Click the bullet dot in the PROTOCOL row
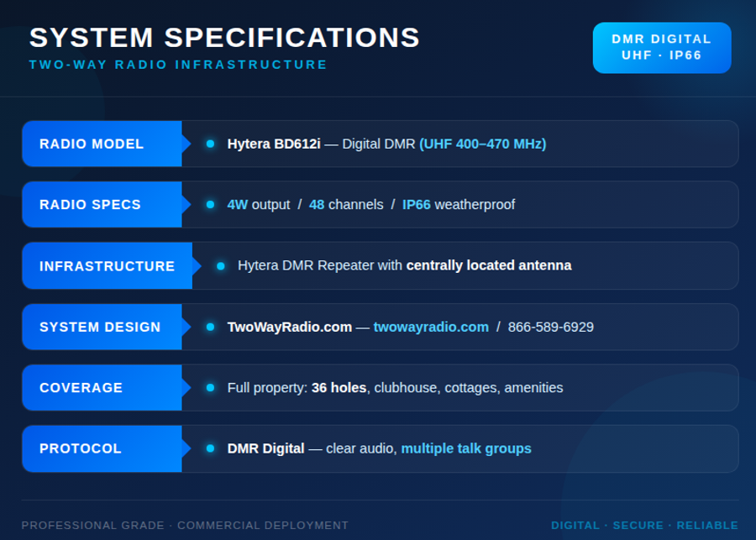756x540 pixels. pyautogui.click(x=210, y=448)
